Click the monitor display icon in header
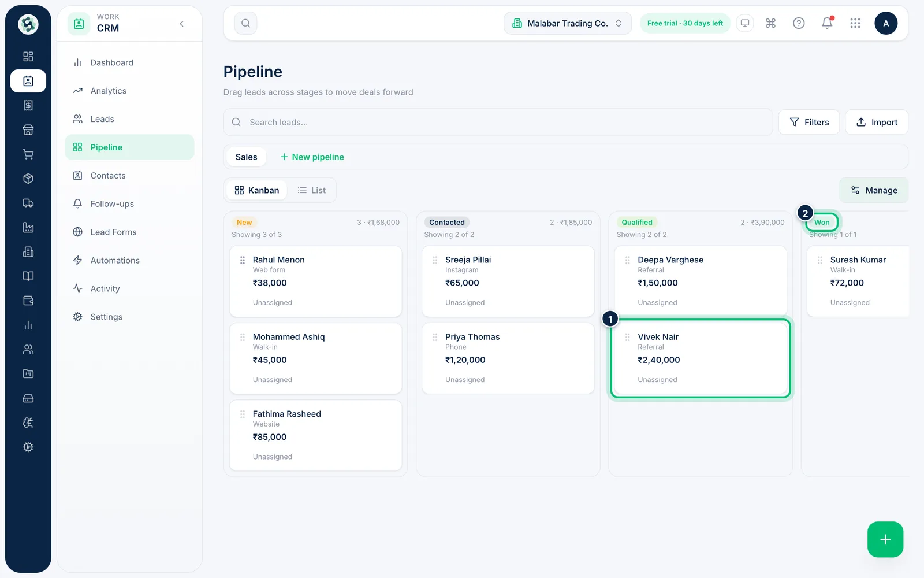 745,23
